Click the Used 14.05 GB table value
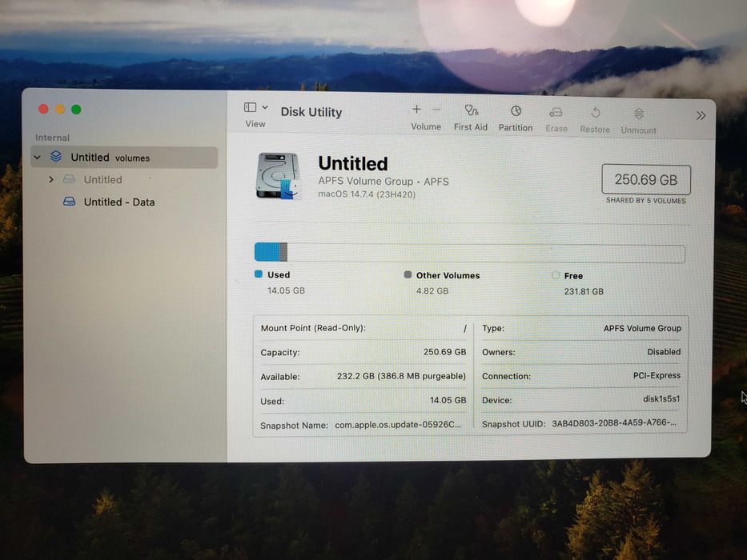This screenshot has height=560, width=747. coord(448,400)
